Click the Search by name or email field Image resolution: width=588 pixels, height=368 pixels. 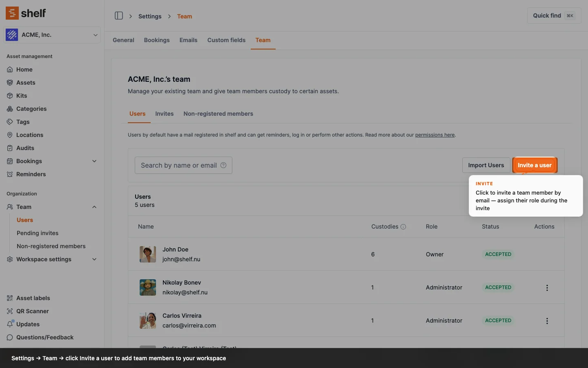[x=179, y=165]
